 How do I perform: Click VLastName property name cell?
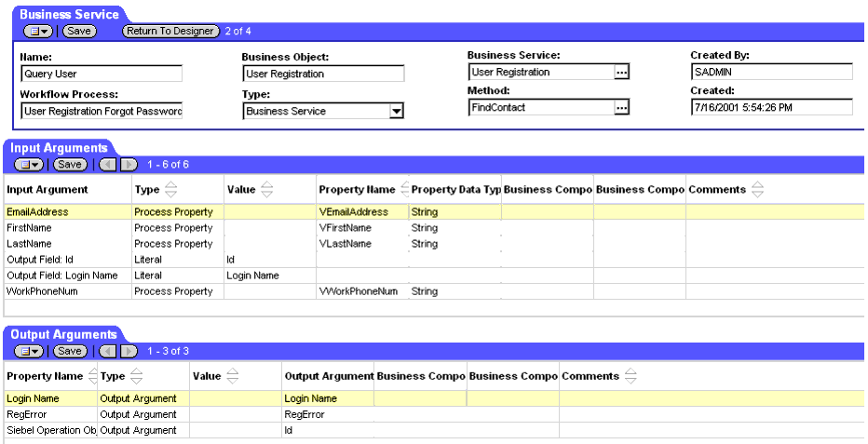pyautogui.click(x=362, y=244)
